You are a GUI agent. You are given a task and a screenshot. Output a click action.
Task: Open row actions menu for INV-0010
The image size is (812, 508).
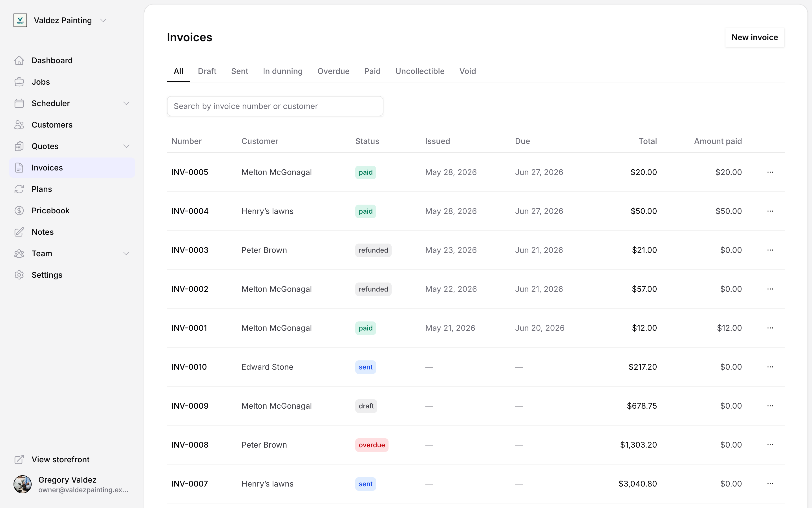[x=770, y=367]
